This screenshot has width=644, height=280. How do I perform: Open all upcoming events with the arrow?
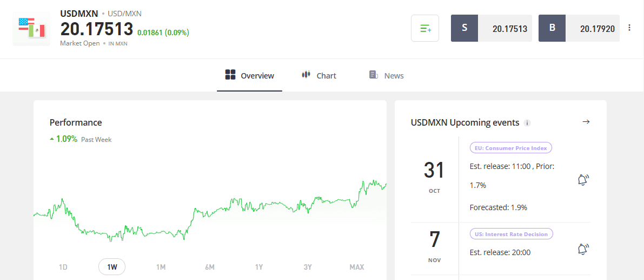point(586,122)
